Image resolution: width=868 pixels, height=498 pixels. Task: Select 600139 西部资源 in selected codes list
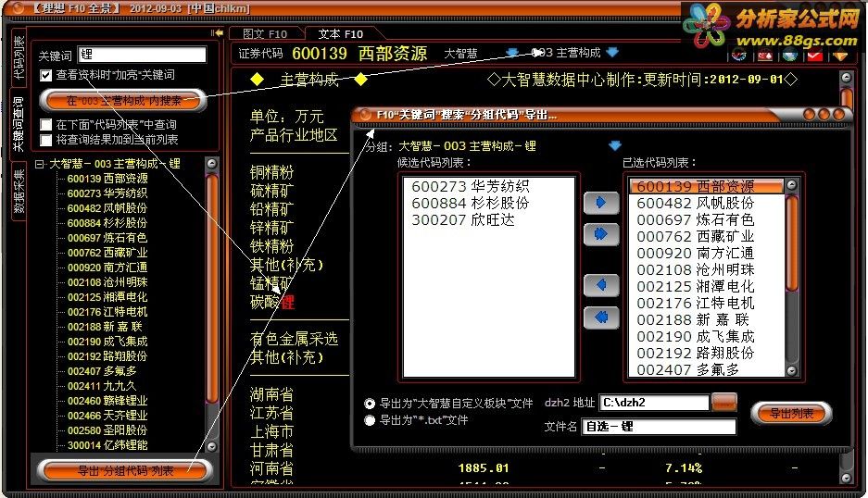click(x=707, y=186)
